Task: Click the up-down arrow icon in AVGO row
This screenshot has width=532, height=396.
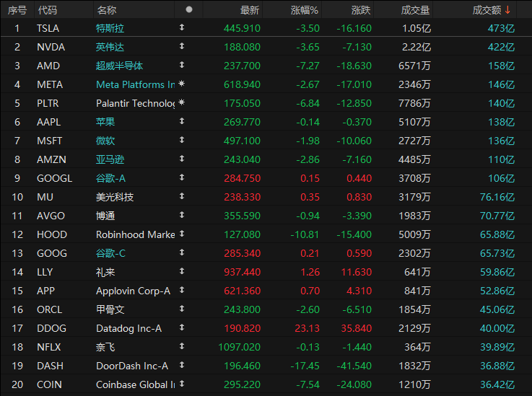Action: (x=182, y=215)
